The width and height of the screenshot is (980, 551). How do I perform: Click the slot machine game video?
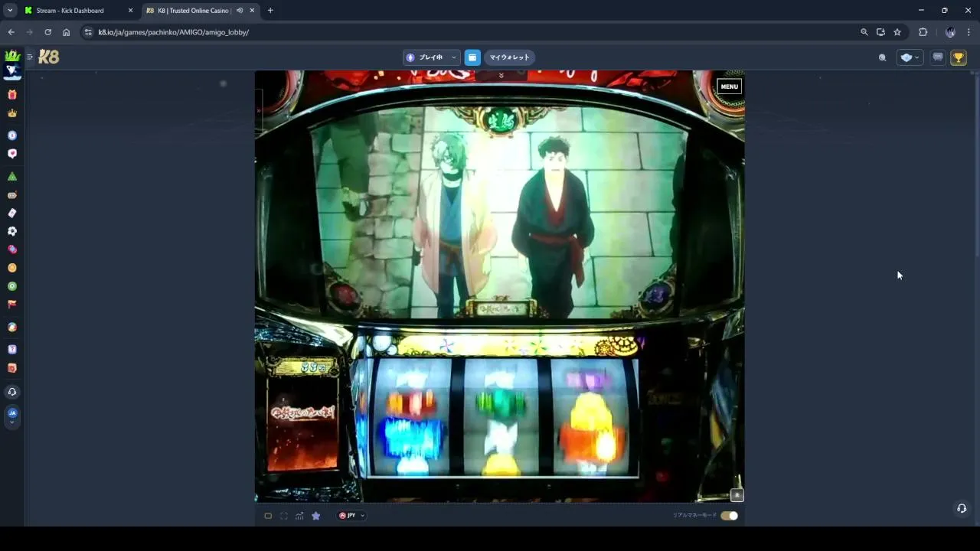499,286
